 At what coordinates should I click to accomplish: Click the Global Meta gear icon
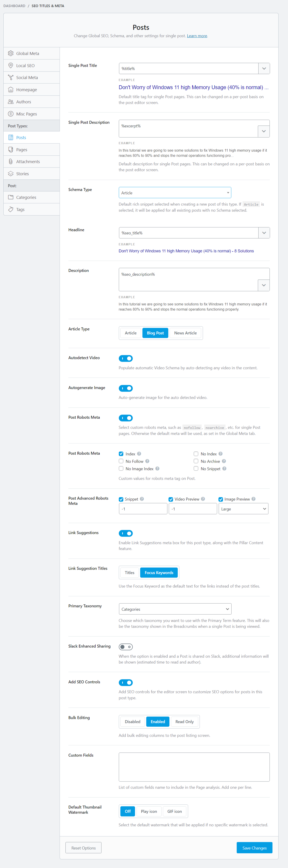11,53
